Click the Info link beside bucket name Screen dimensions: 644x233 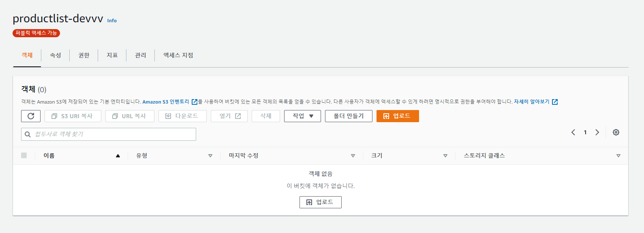point(112,21)
